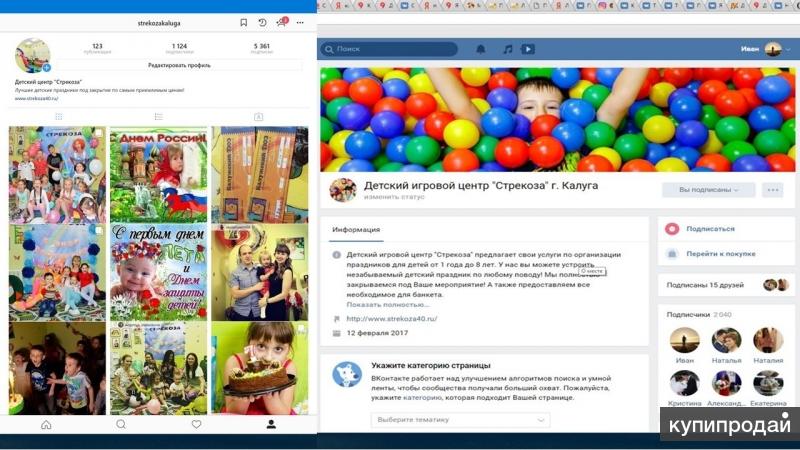Click 'изменить статус' under group title
Image resolution: width=800 pixels, height=450 pixels.
pyautogui.click(x=394, y=197)
